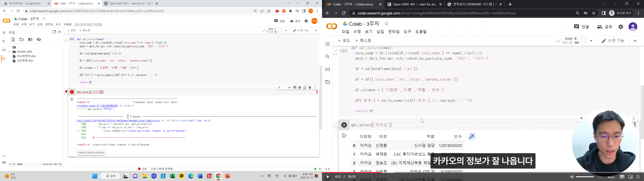Open the indexing.py link in the traceback
Screen dimensions: 644x181
click(x=118, y=120)
